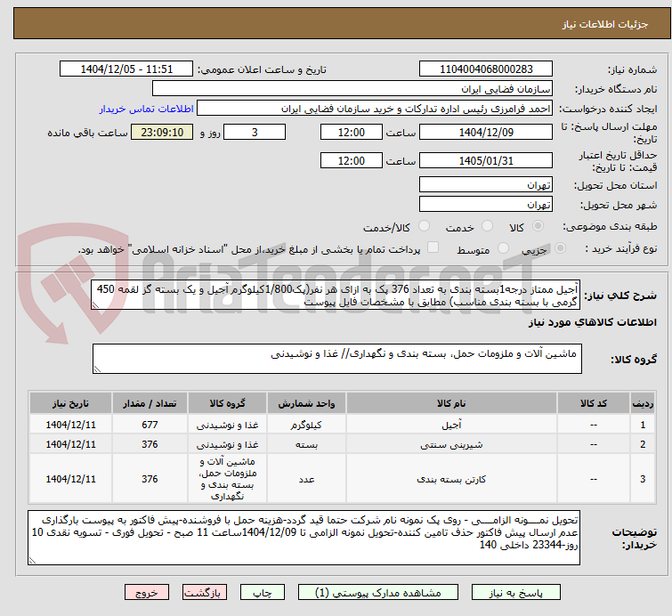Screen dimensions: 672x616
Task: Click the remaining time field 23:09:10
Action: pyautogui.click(x=162, y=132)
